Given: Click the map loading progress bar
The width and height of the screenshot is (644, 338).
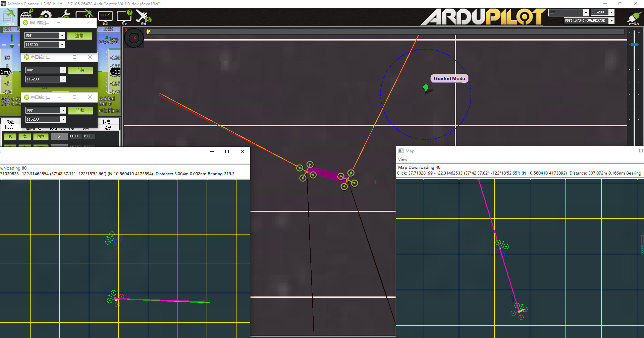Looking at the screenshot, I should point(385,31).
